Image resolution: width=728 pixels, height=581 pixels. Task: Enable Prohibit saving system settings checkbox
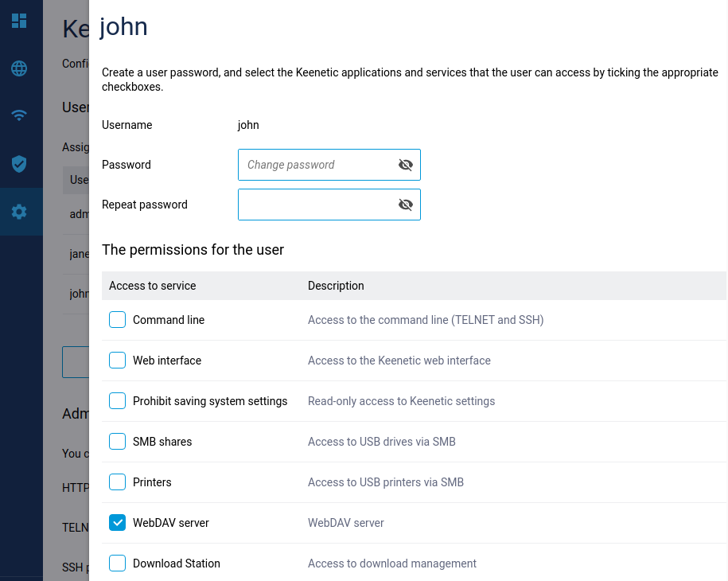[x=118, y=401]
